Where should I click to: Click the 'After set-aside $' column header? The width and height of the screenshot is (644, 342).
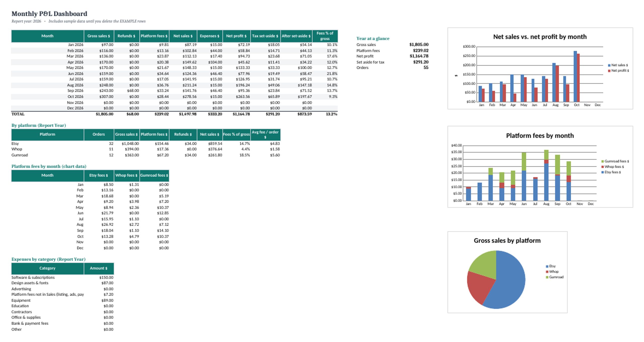(296, 36)
